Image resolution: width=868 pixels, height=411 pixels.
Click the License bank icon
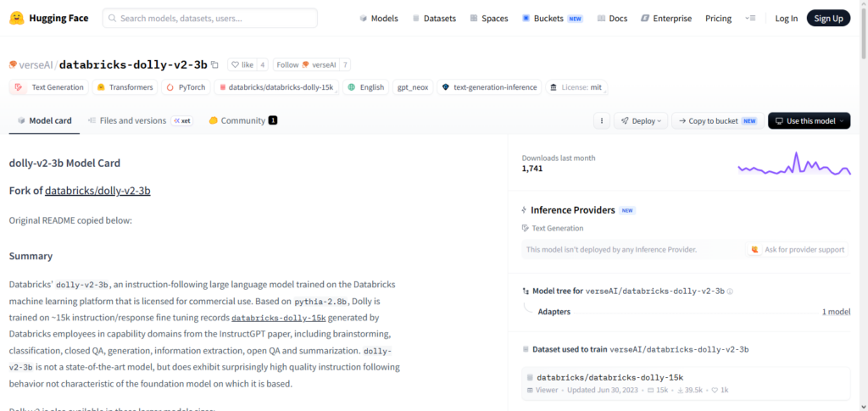click(x=554, y=87)
